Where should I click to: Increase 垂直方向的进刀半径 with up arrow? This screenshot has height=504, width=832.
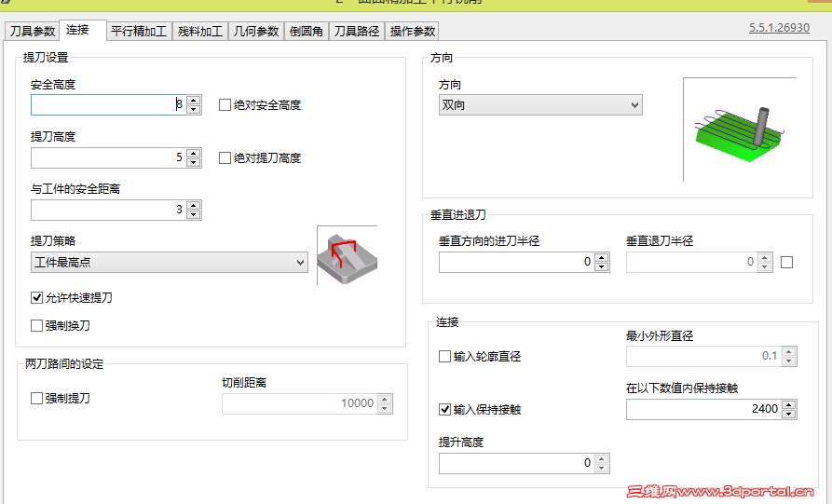tap(602, 257)
